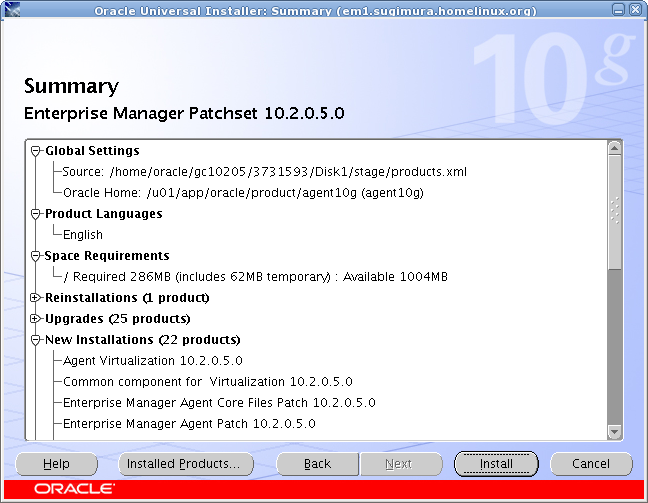Cancel the installer

point(591,464)
